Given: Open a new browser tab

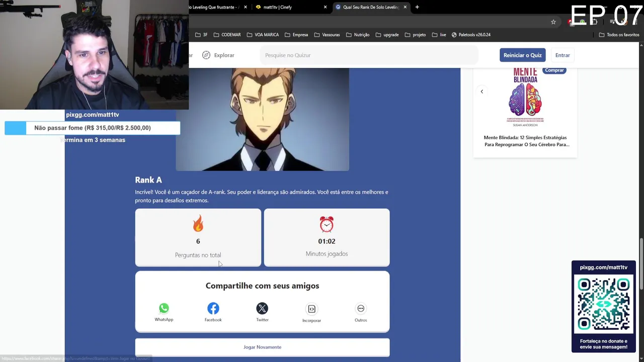Looking at the screenshot, I should pos(417,7).
